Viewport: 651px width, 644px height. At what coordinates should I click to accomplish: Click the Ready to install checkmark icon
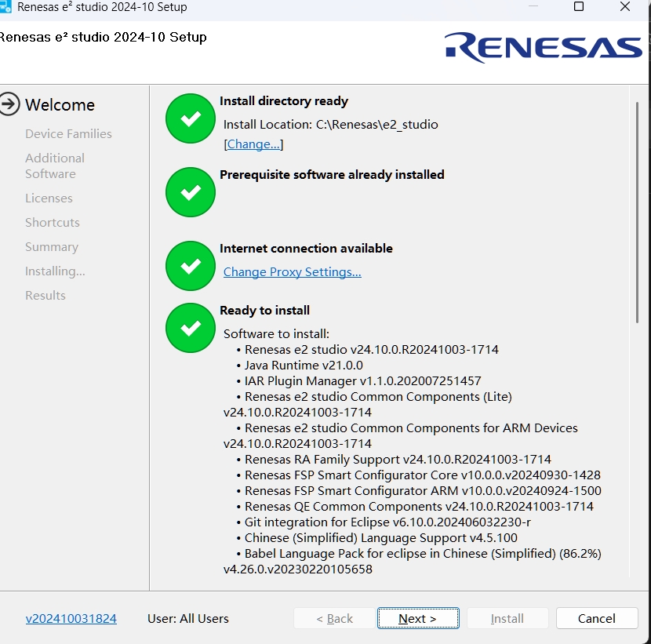point(191,328)
